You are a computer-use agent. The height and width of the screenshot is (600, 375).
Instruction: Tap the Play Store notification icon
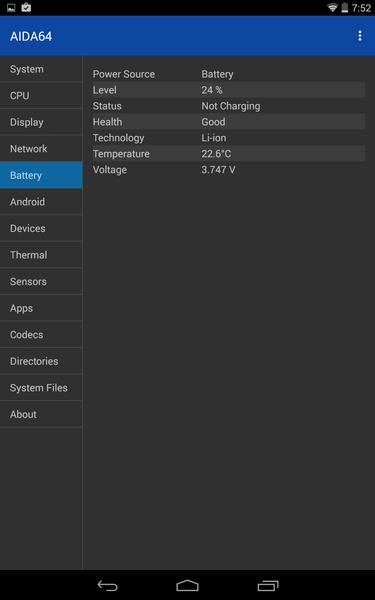(26, 7)
